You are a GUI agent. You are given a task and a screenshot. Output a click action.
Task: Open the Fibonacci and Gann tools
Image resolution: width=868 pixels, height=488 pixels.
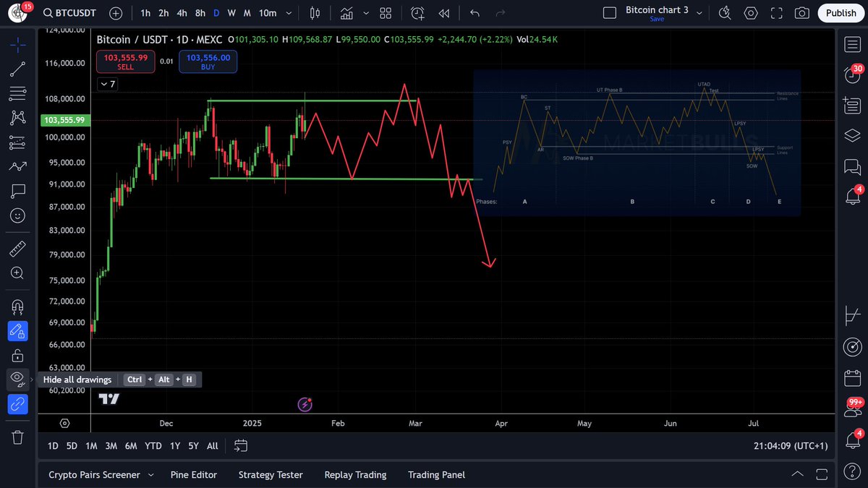coord(18,93)
